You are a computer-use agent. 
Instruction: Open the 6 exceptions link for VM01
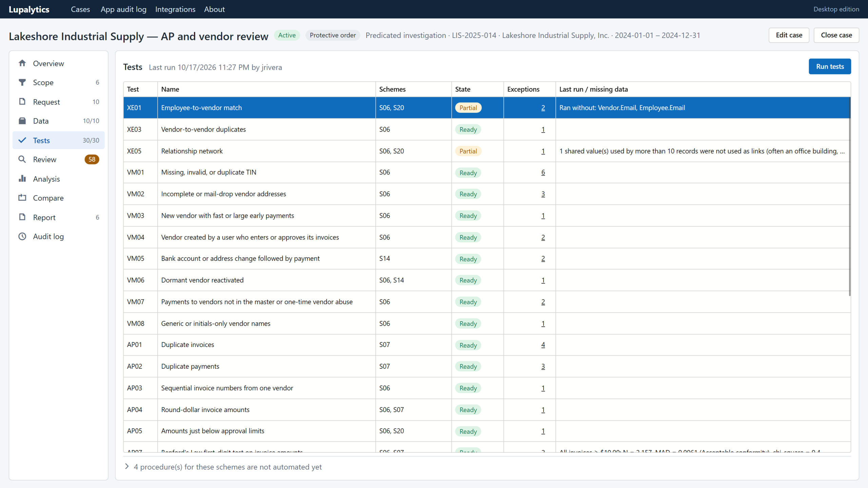click(x=543, y=172)
